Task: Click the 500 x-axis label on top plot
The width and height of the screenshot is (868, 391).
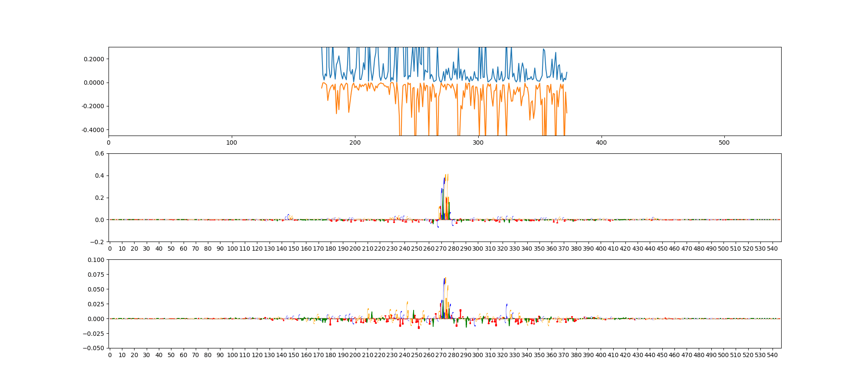Action: pos(724,142)
